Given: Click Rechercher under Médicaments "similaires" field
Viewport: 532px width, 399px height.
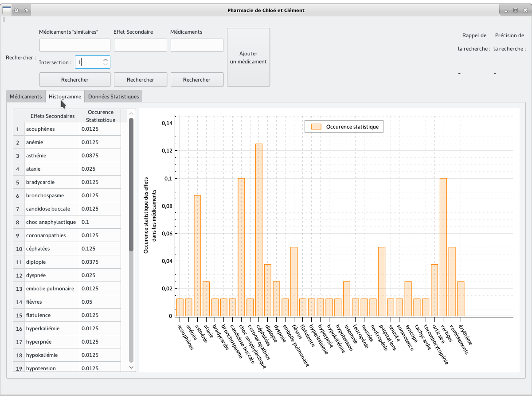Looking at the screenshot, I should click(74, 80).
